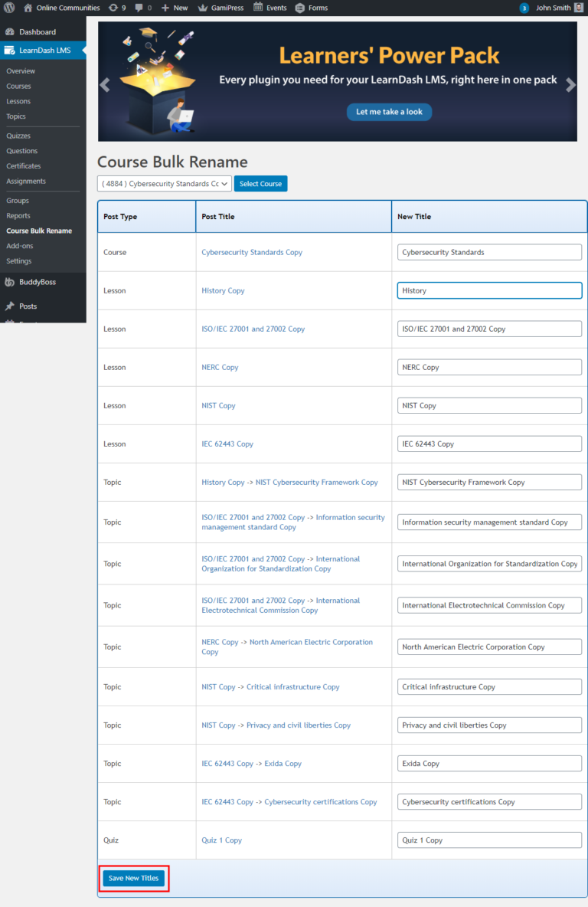
Task: Open the comments bubble icon
Action: coord(139,8)
